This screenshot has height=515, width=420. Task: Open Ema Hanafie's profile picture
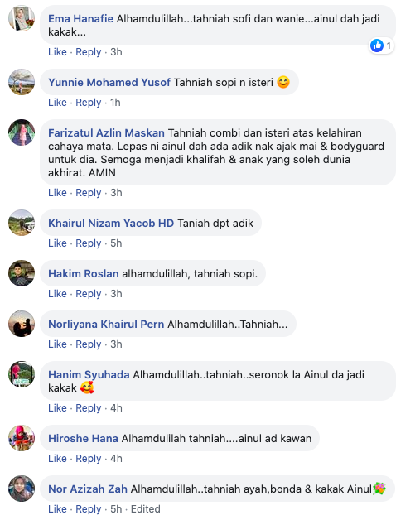22,18
